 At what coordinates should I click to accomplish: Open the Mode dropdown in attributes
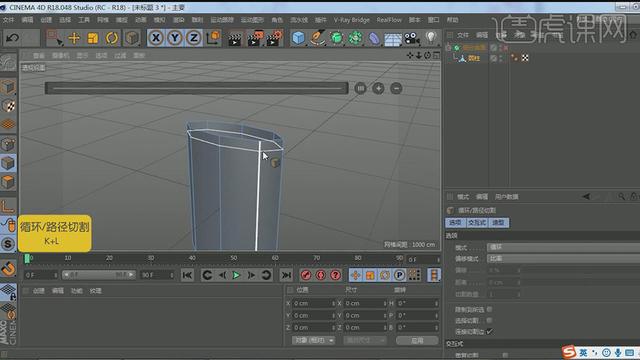(563, 247)
